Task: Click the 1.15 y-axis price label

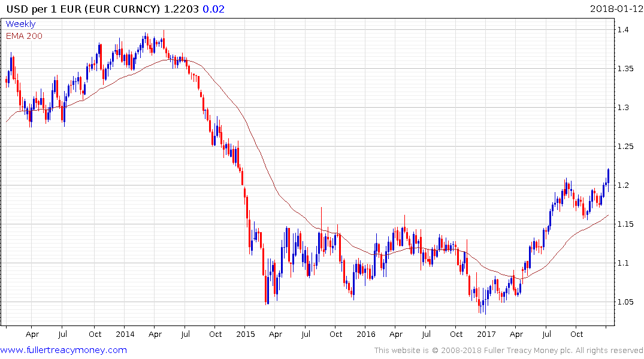Action: [x=625, y=224]
